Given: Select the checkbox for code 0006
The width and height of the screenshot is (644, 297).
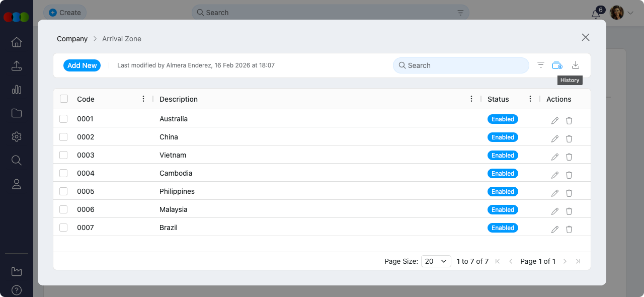Looking at the screenshot, I should [x=63, y=209].
